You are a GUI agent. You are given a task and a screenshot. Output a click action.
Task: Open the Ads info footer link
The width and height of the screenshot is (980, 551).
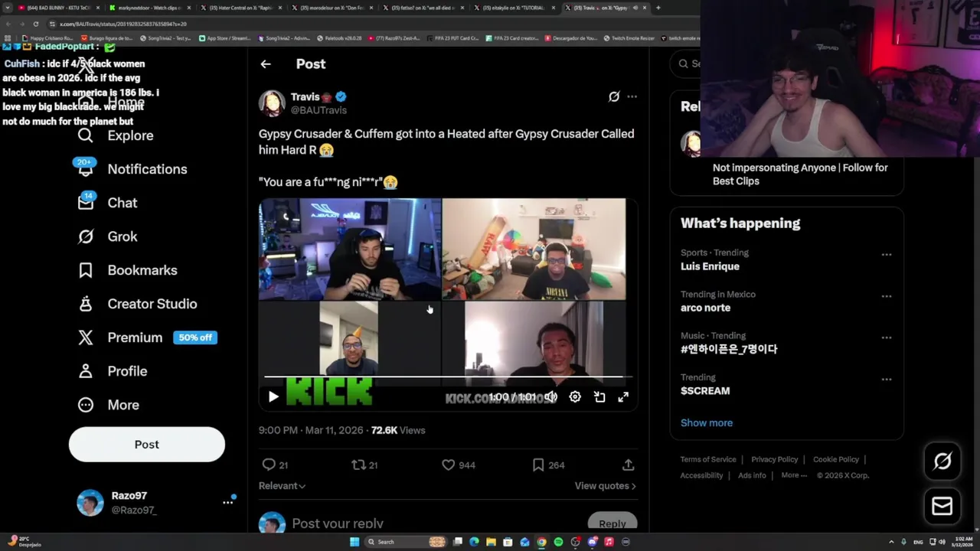click(752, 475)
